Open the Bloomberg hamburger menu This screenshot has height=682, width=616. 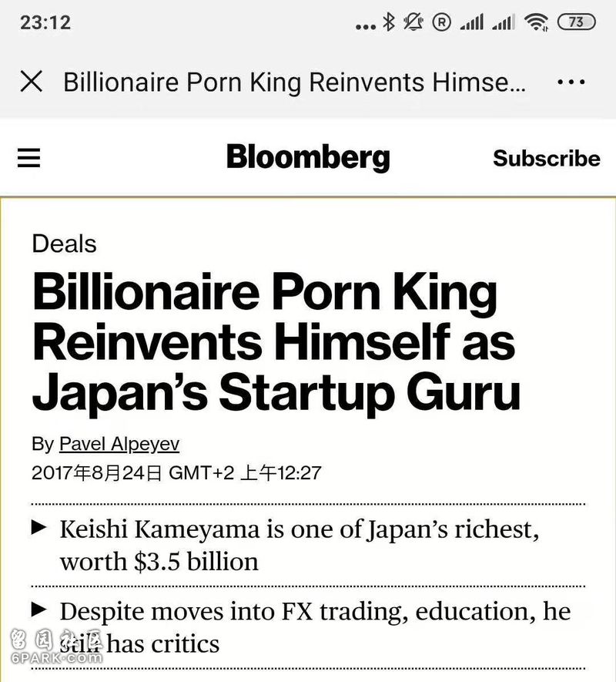pos(28,157)
